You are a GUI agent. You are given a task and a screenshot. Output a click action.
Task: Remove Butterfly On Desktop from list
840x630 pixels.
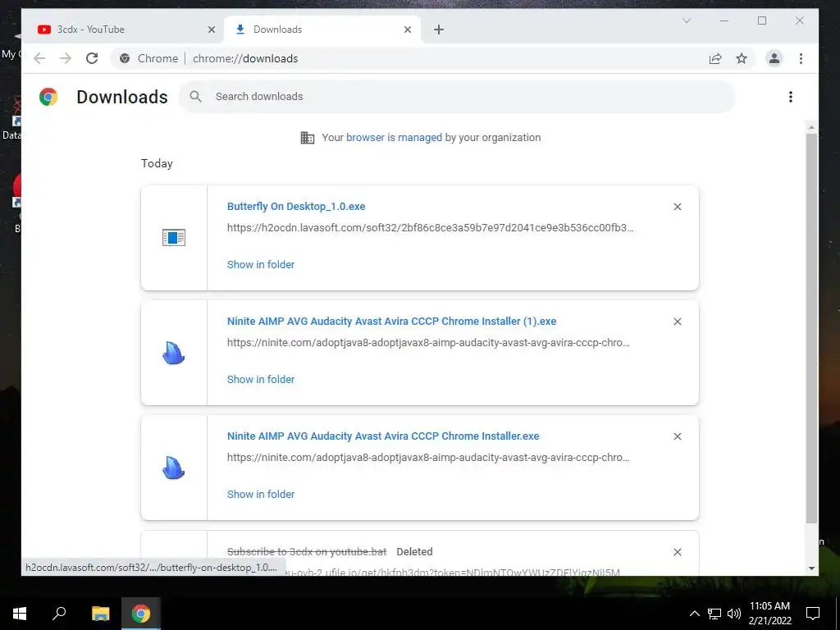[x=678, y=207]
